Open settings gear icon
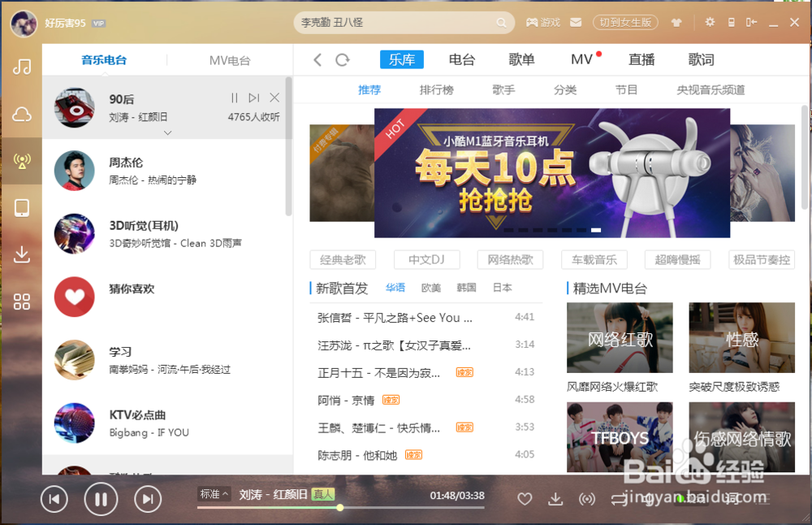This screenshot has height=525, width=812. (710, 22)
